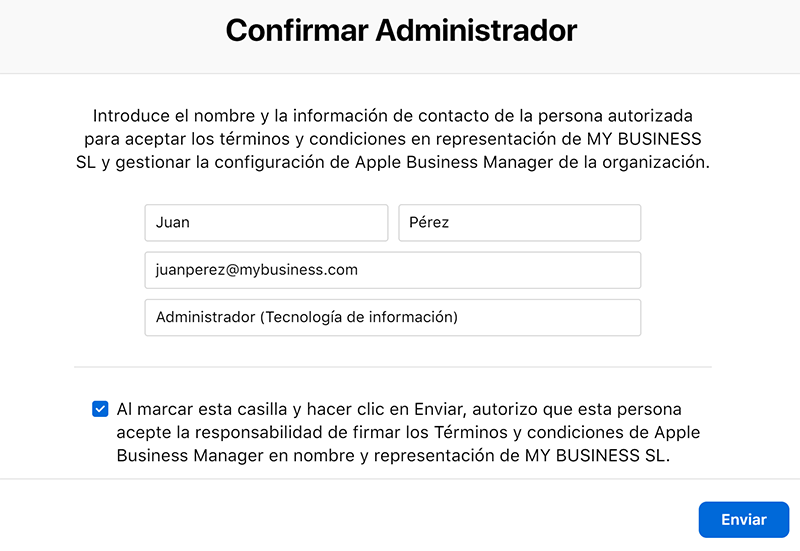Place cursor in the job title field
Screen dimensions: 800x551
[x=393, y=317]
